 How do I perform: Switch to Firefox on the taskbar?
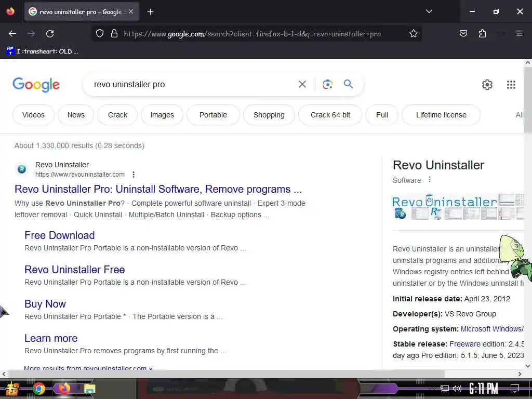click(63, 389)
